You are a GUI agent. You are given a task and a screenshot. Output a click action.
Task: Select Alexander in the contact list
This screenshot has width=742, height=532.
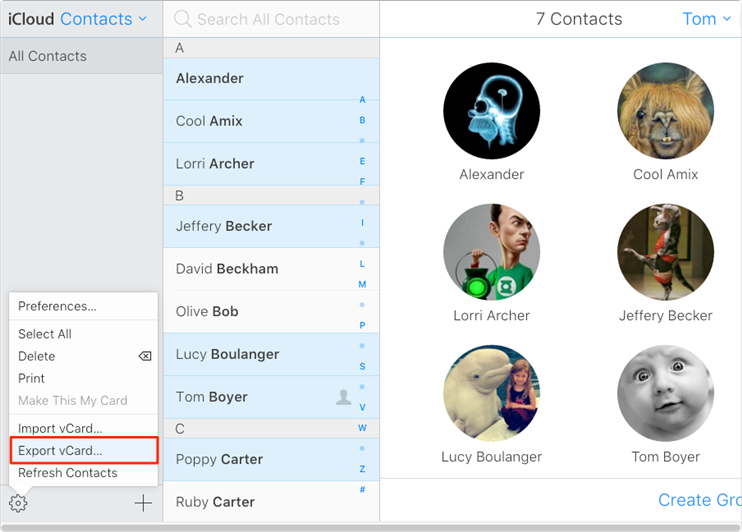pos(271,79)
